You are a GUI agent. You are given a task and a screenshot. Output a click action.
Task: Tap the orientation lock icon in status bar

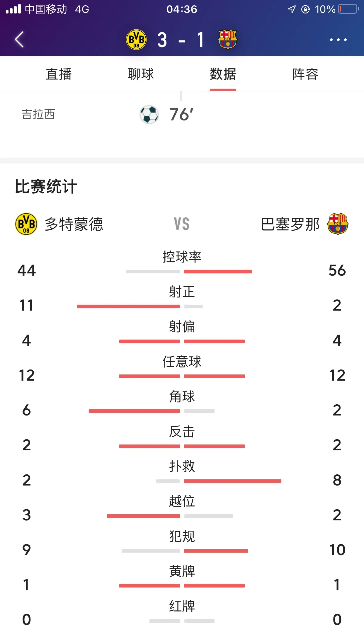click(x=306, y=9)
